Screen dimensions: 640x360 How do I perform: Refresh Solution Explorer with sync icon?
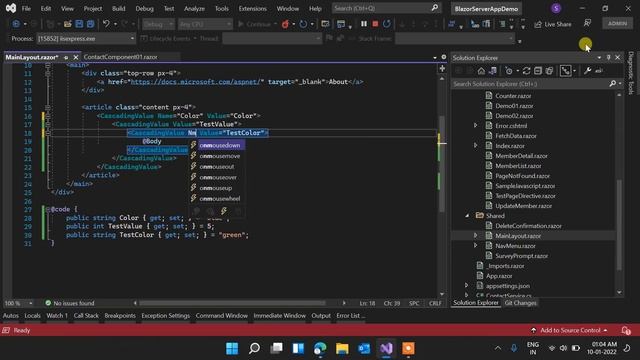(x=527, y=71)
